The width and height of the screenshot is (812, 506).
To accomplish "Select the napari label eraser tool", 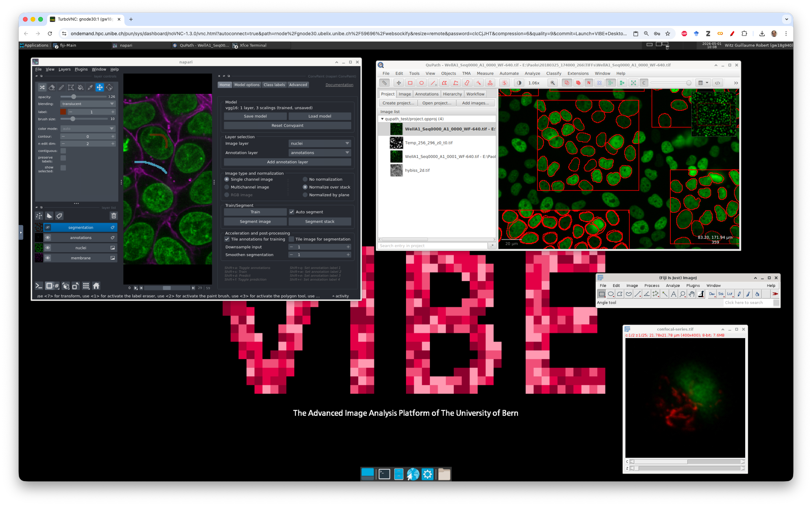I will coord(52,87).
